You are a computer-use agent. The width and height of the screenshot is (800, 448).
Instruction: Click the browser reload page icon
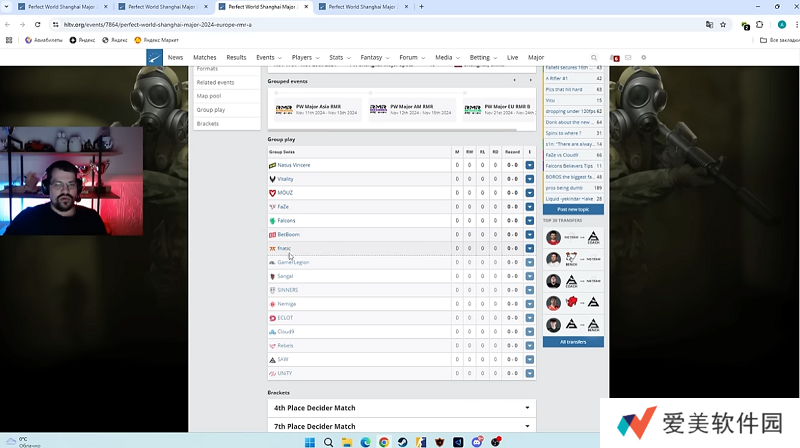coord(36,24)
